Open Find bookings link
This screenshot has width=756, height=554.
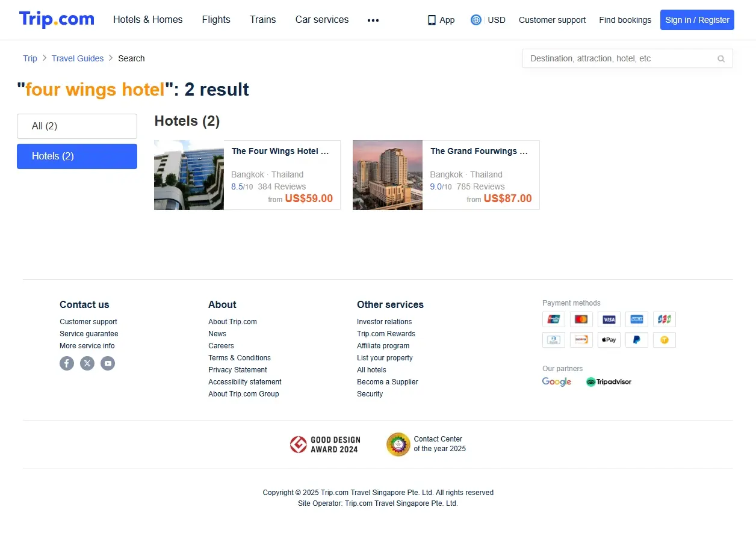coord(625,20)
